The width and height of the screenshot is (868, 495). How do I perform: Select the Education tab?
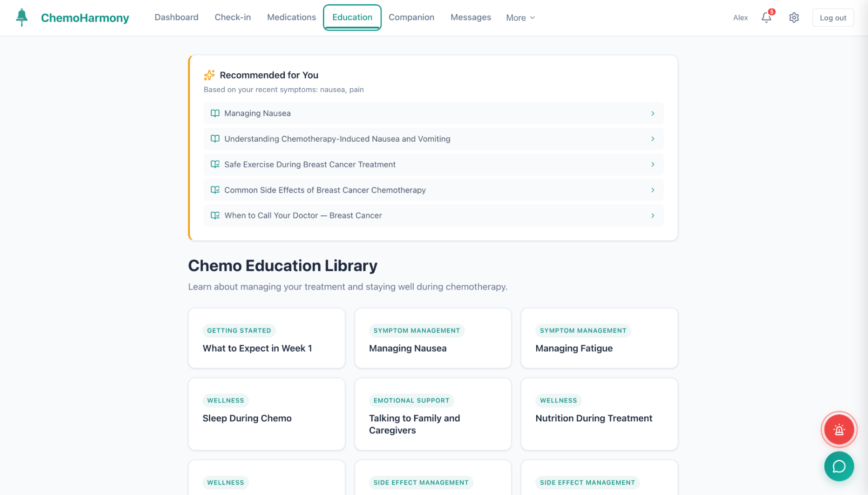352,17
